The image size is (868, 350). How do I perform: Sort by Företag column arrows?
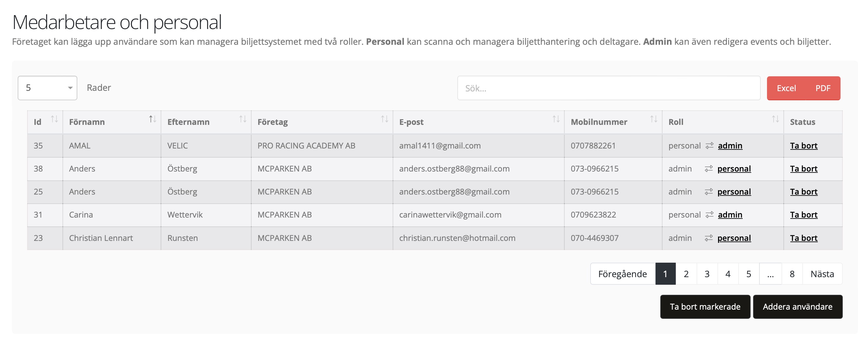tap(384, 120)
